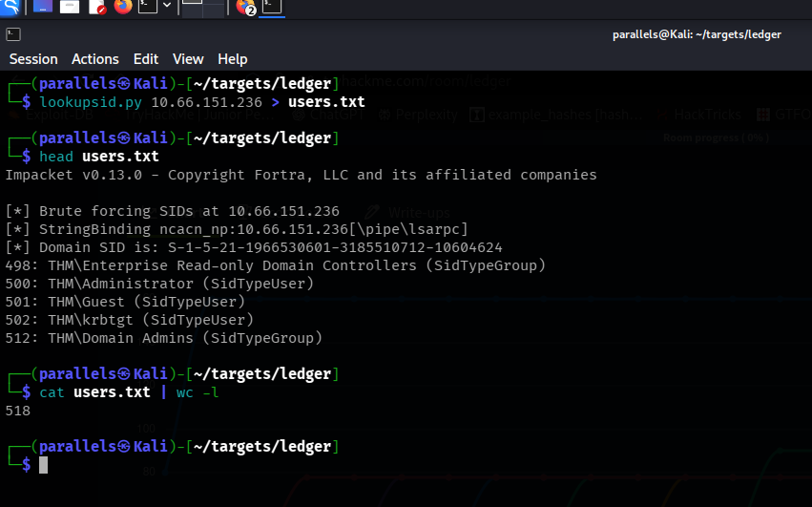Open the Help menu
The height and width of the screenshot is (507, 812).
click(232, 59)
